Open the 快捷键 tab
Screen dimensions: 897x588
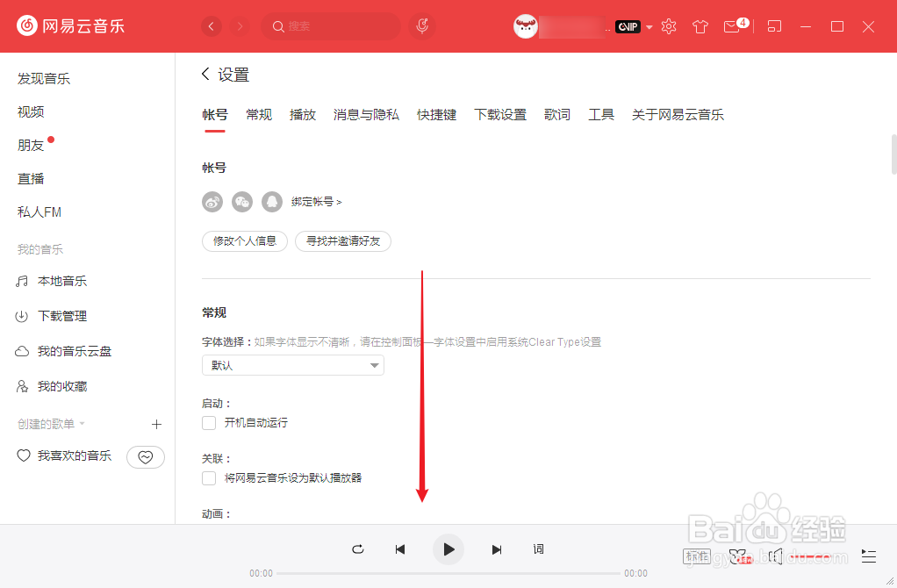click(x=436, y=115)
